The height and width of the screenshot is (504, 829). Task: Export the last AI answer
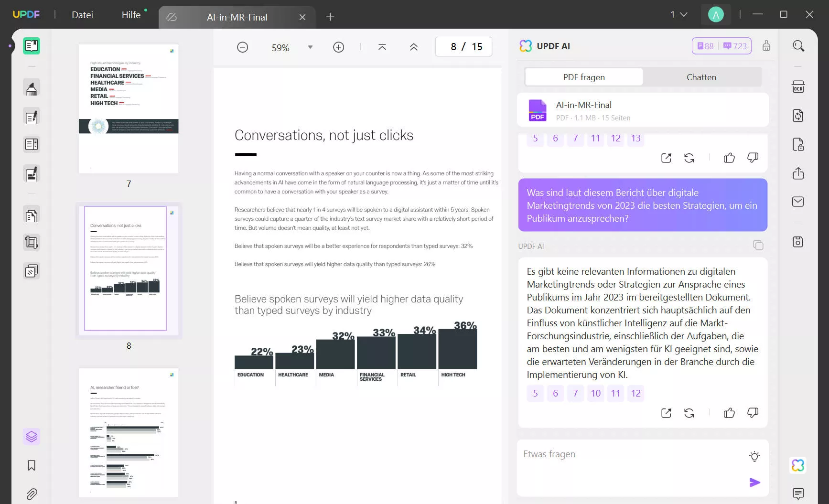click(x=666, y=413)
